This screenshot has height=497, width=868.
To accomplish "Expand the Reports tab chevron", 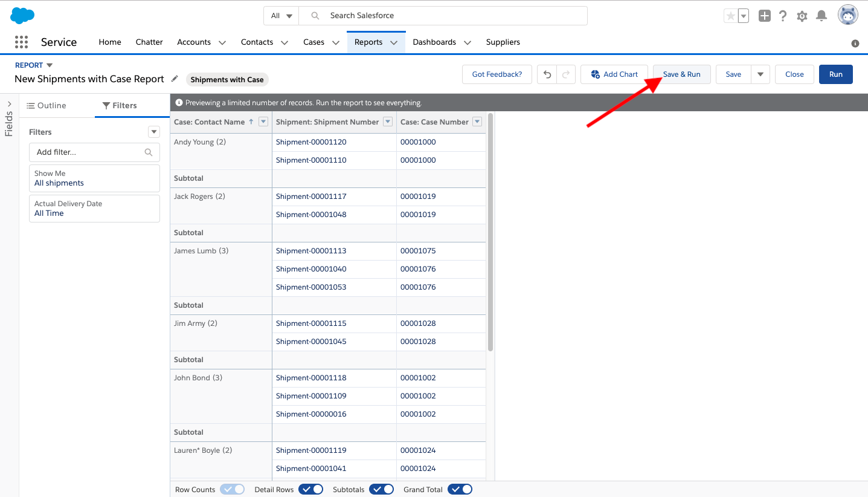I will [394, 42].
